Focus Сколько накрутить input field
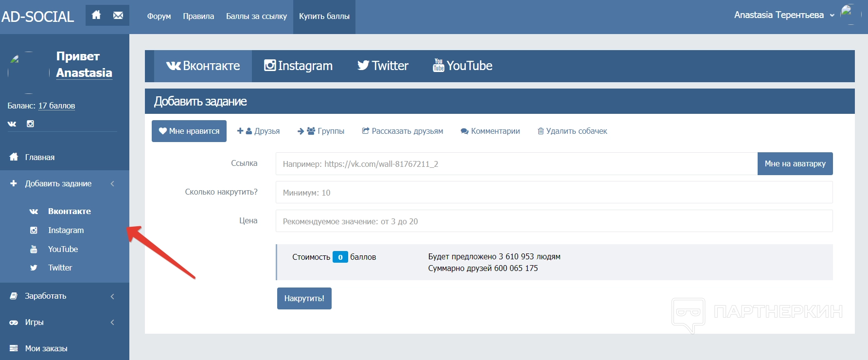Viewport: 868px width, 360px height. coord(554,192)
